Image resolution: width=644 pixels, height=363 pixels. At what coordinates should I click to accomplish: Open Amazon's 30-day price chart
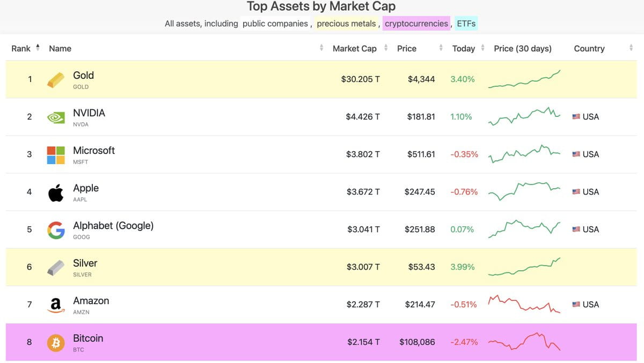coord(524,305)
